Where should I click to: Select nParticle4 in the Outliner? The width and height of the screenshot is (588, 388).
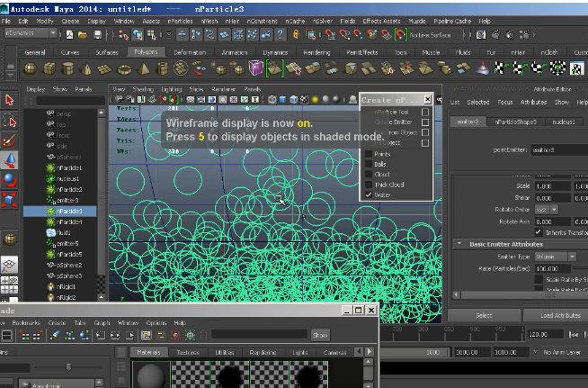tap(69, 222)
